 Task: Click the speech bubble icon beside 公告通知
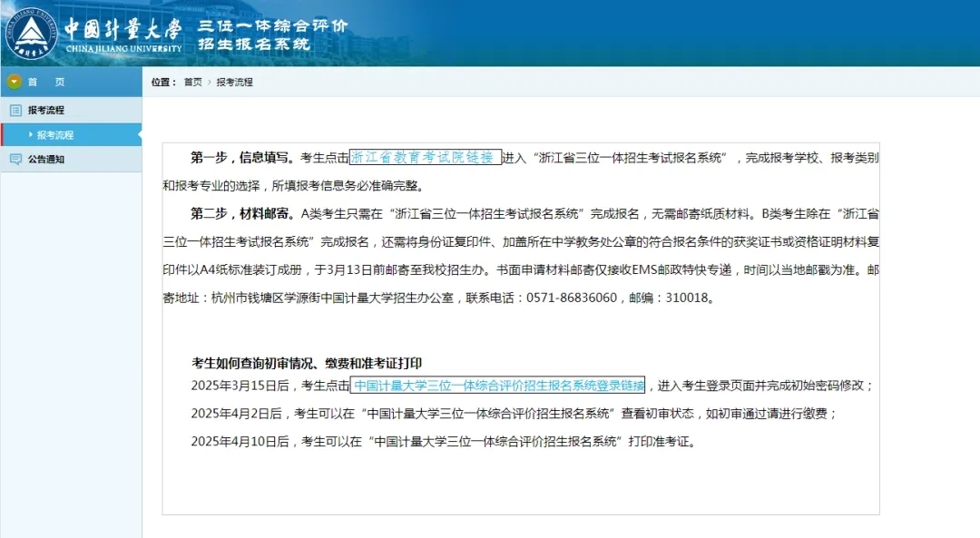pos(15,159)
